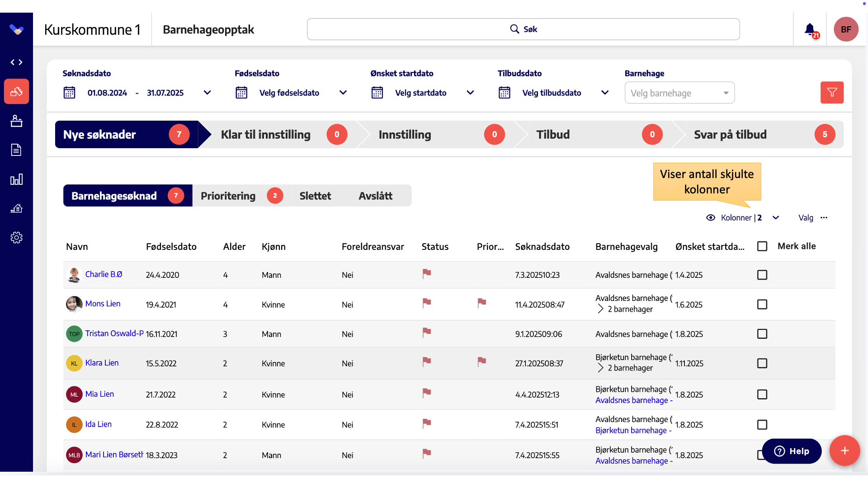Screen dimensions: 868x488
Task: Expand the Velg fødselsdato dropdown arrow
Action: pos(343,93)
